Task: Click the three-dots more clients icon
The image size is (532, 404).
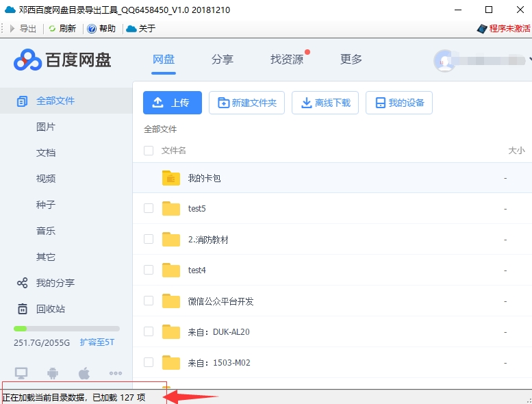Action: click(x=115, y=373)
